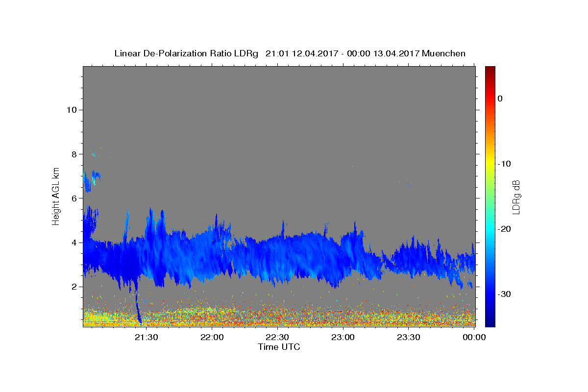Screen dimensions: 588x392
Task: Click the colorbar 0 tick label
Action: tap(500, 98)
